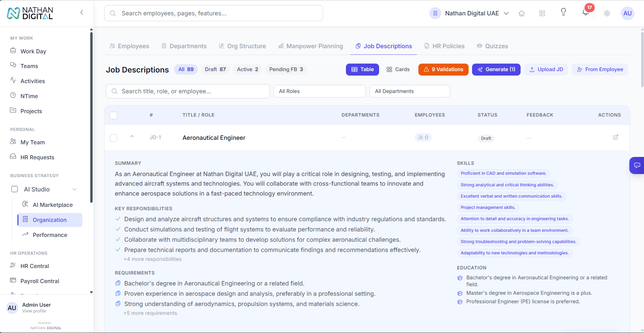Click the Project management skills tag
The width and height of the screenshot is (644, 333).
coord(488,208)
